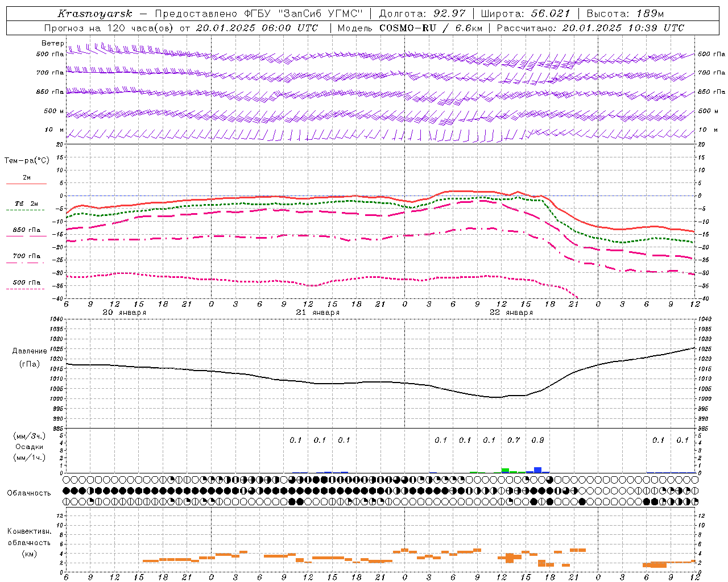Click the 'Осадки' precipitation label
Viewport: 728px width, 582px height.
(x=30, y=447)
